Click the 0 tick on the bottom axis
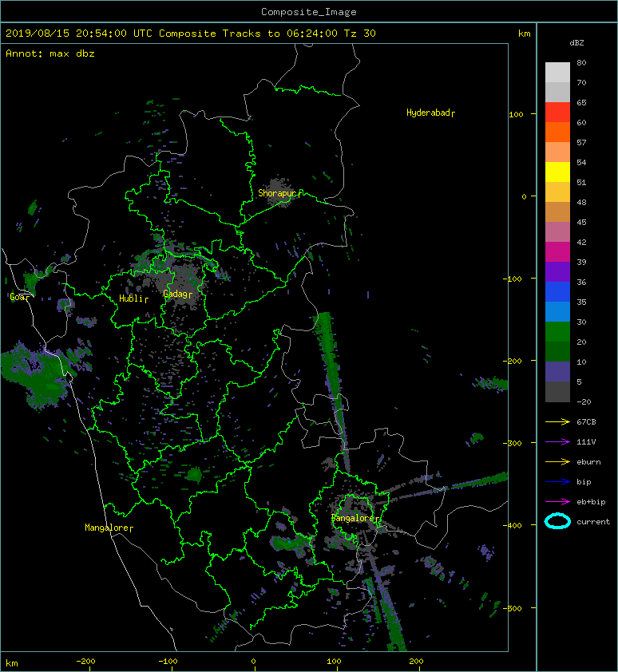This screenshot has width=618, height=672. tap(253, 662)
